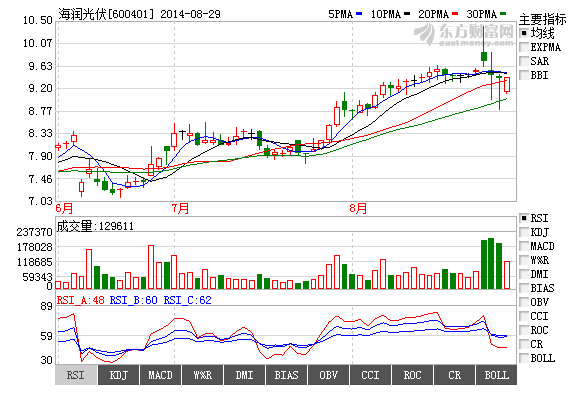This screenshot has height=398, width=573.
Task: Select the 均线 main indicator radio button
Action: point(524,33)
